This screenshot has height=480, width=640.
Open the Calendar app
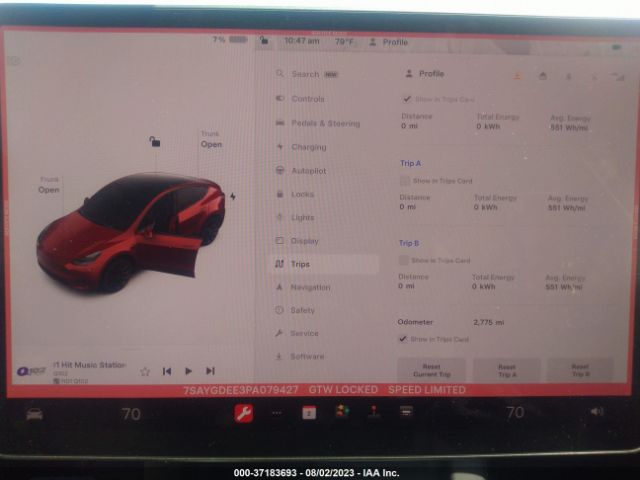pyautogui.click(x=309, y=413)
